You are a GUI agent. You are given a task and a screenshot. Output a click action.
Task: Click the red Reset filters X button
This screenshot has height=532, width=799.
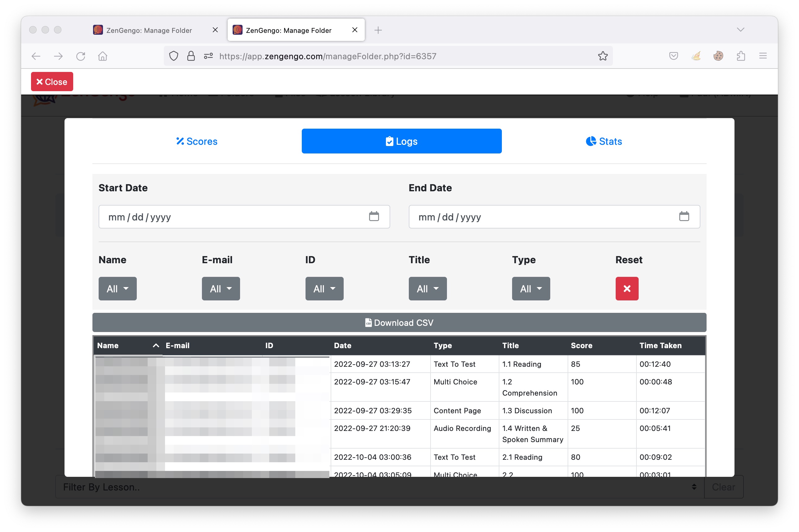(x=627, y=288)
